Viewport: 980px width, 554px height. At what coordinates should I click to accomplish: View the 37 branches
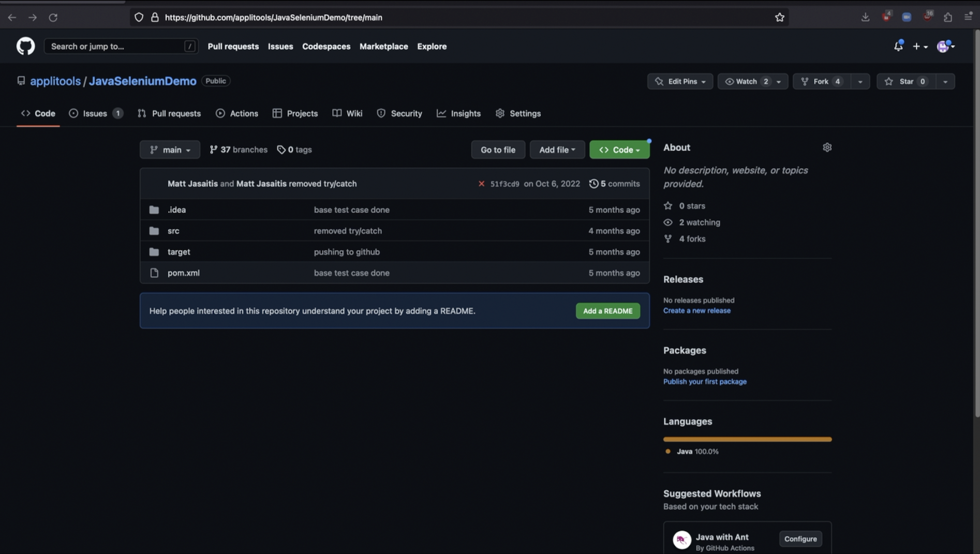click(239, 149)
